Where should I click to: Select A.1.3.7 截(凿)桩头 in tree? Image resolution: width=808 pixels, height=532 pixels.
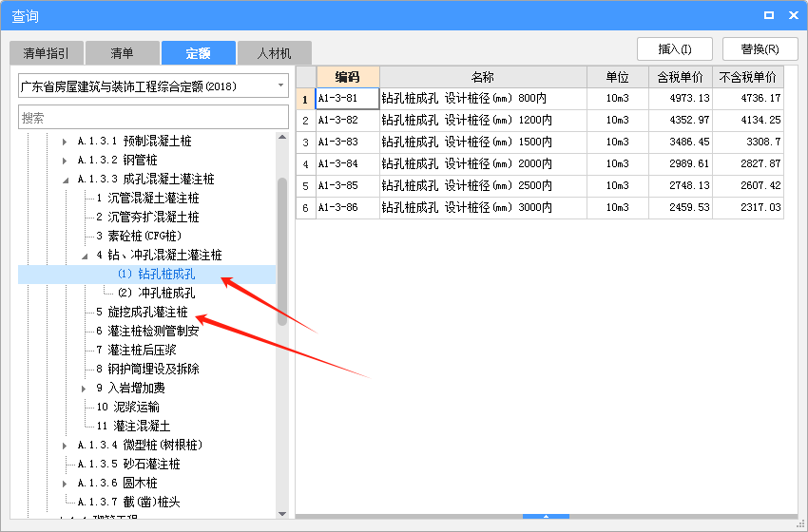click(129, 503)
